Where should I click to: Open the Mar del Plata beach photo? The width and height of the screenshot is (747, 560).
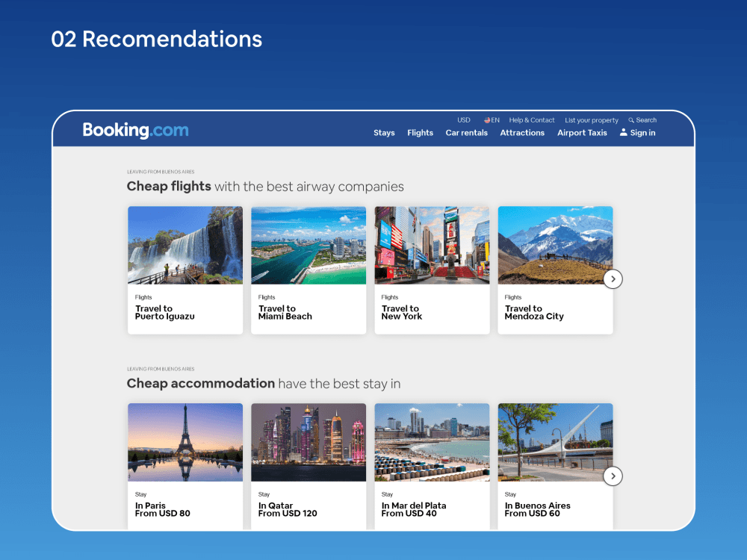pyautogui.click(x=432, y=442)
